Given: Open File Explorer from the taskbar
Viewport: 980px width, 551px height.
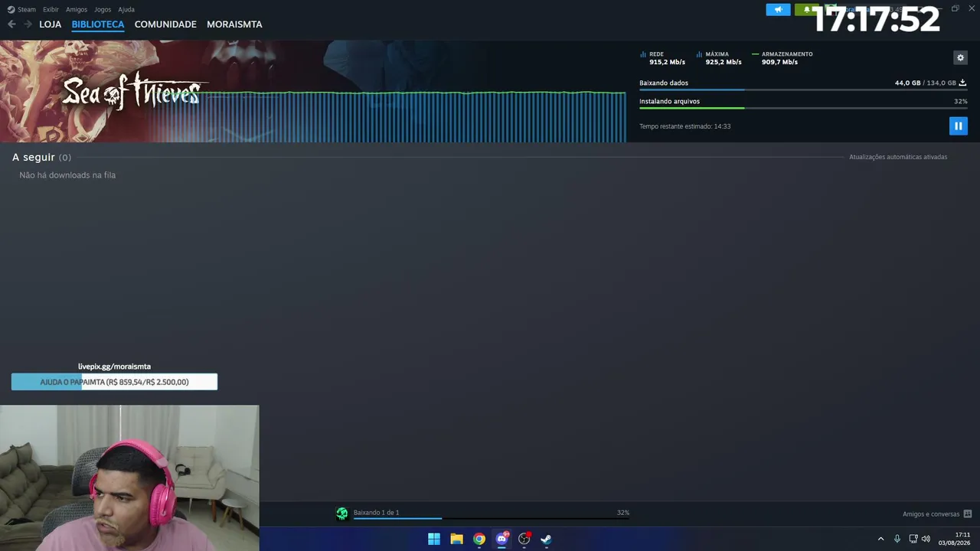Looking at the screenshot, I should pos(456,539).
